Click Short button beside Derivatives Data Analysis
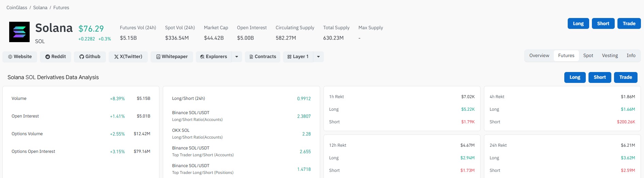 coord(600,77)
